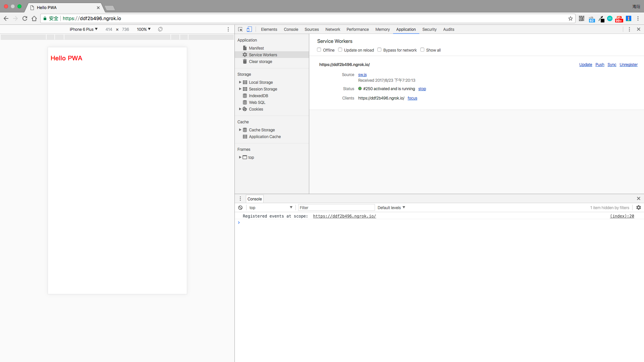Clear console with the ban icon
The height and width of the screenshot is (362, 644).
[240, 207]
